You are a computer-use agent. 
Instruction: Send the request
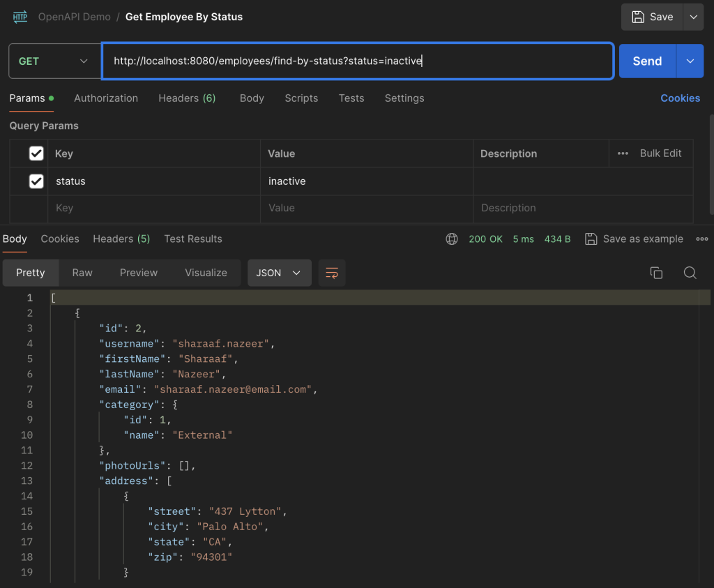click(x=647, y=61)
